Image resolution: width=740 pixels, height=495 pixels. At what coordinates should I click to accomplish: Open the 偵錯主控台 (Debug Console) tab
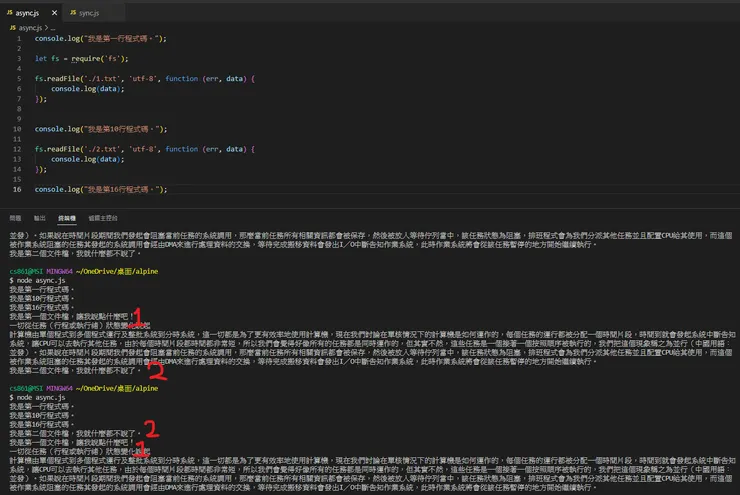tap(103, 217)
